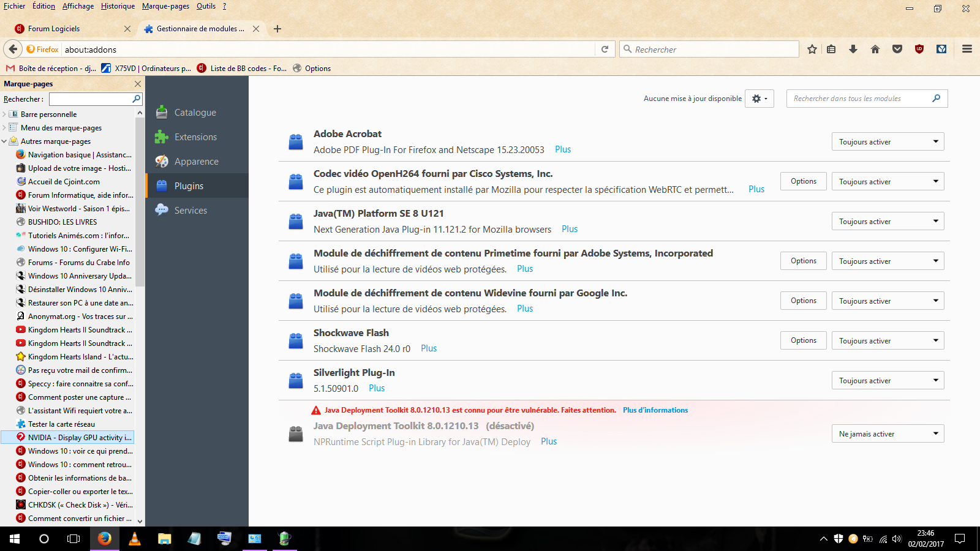Open the Historique menu
This screenshot has width=980, height=551.
118,6
